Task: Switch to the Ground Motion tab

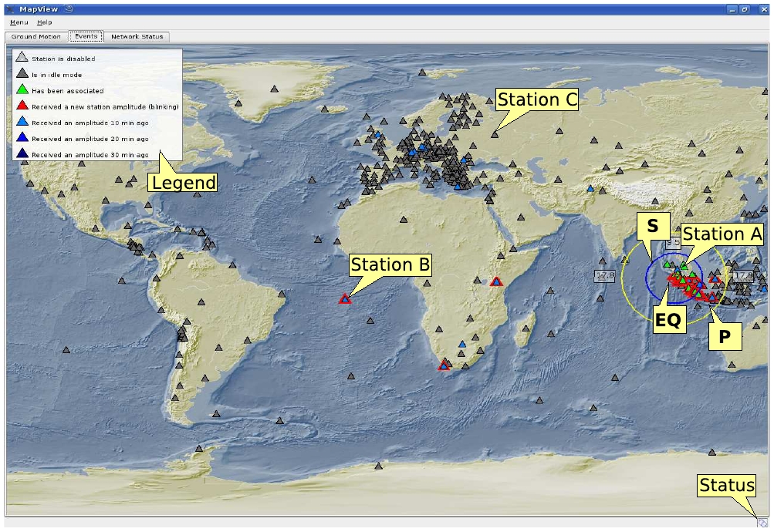Action: (x=35, y=36)
